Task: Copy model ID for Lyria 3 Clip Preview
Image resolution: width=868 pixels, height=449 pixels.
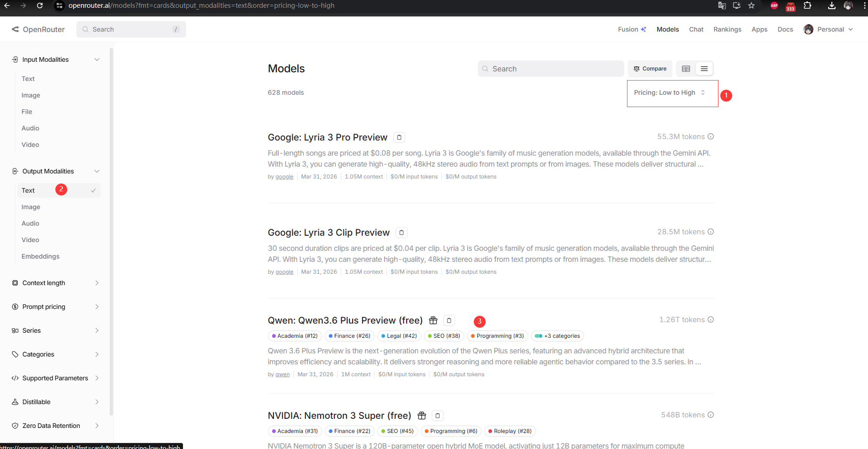Action: coord(402,233)
